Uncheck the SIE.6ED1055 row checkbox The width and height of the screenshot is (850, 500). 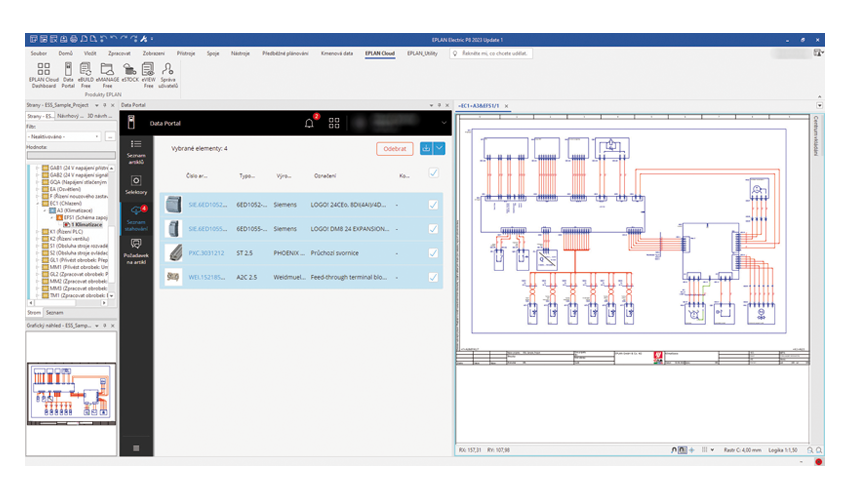tap(433, 229)
